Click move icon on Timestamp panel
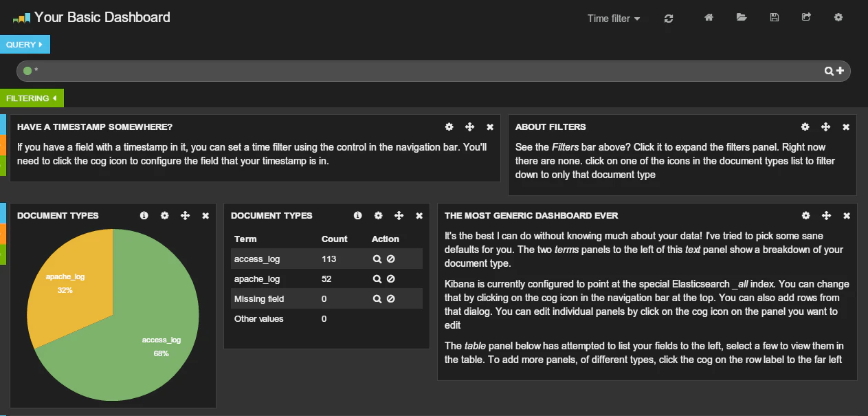Image resolution: width=868 pixels, height=416 pixels. tap(470, 127)
